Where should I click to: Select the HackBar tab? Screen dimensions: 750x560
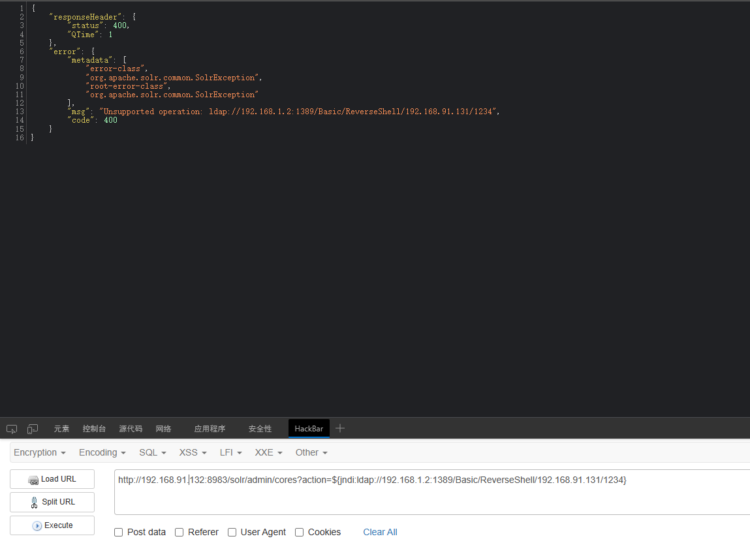[x=309, y=429]
